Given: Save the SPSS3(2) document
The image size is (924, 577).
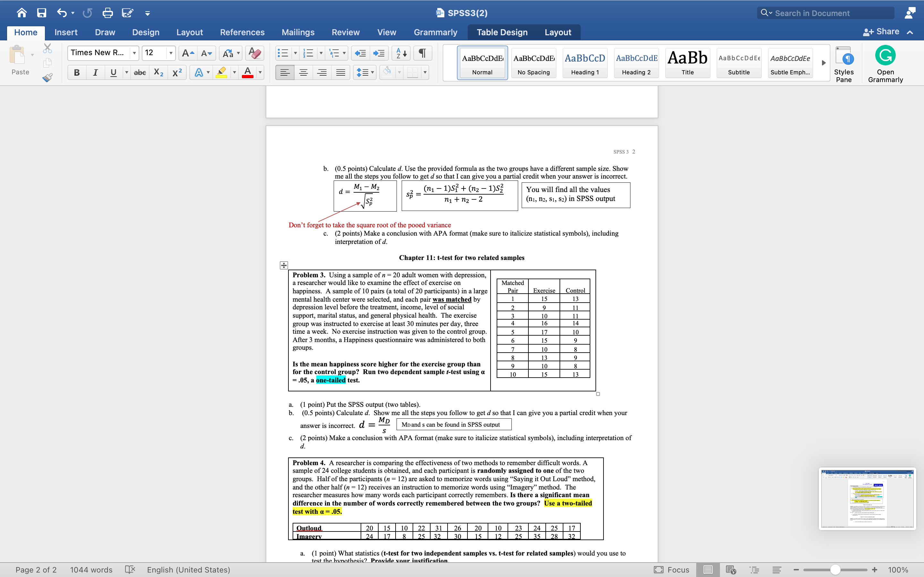Looking at the screenshot, I should 42,13.
